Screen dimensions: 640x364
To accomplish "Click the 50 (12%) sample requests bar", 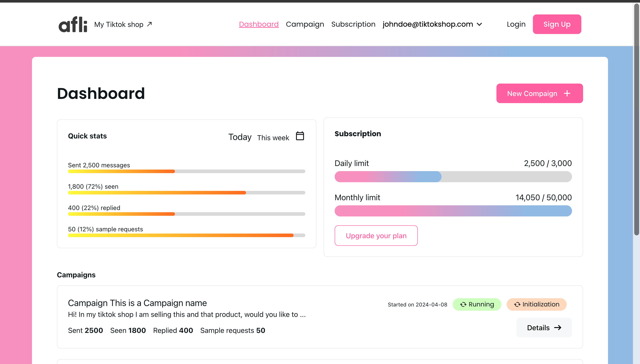I will click(x=186, y=235).
